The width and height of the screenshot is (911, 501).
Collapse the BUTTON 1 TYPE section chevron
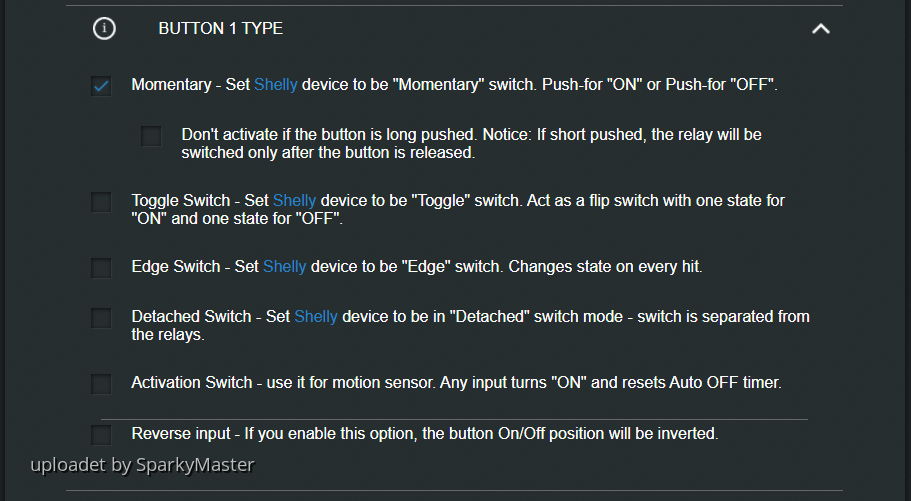click(x=820, y=29)
